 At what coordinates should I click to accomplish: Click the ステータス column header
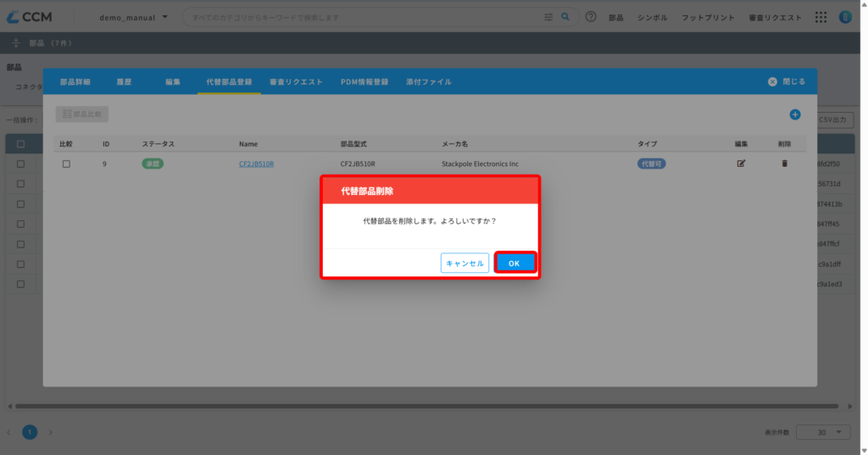[x=159, y=144]
